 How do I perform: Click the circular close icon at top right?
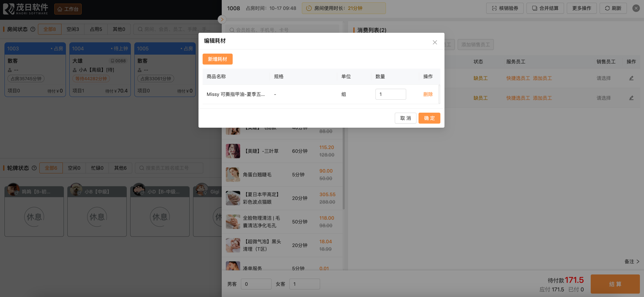click(x=636, y=8)
